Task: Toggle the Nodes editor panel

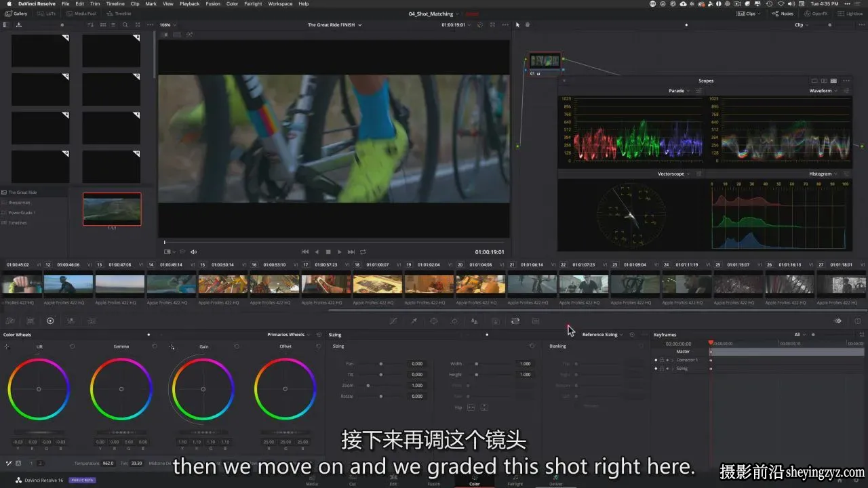Action: coord(783,14)
